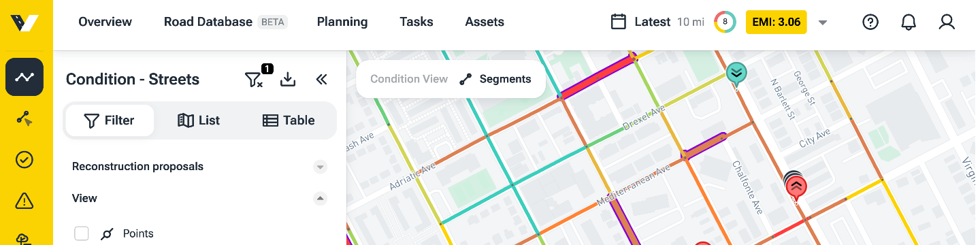Image resolution: width=980 pixels, height=245 pixels.
Task: Click the vialytics logo icon
Action: [25, 22]
